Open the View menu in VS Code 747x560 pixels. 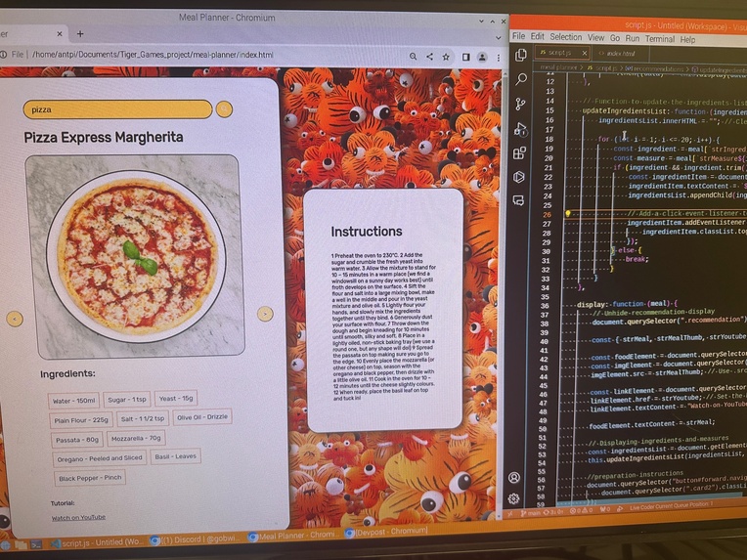pos(595,37)
